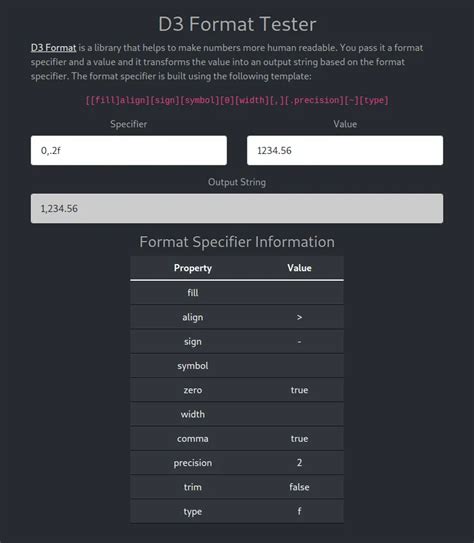Click the Specifier label above input
Viewport: 474px width, 543px height.
click(128, 124)
